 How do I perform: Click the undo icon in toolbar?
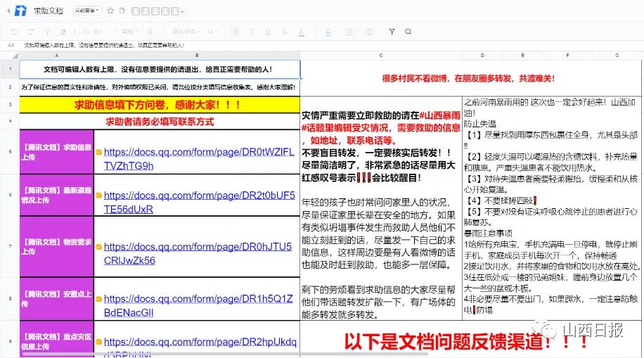pos(13,32)
